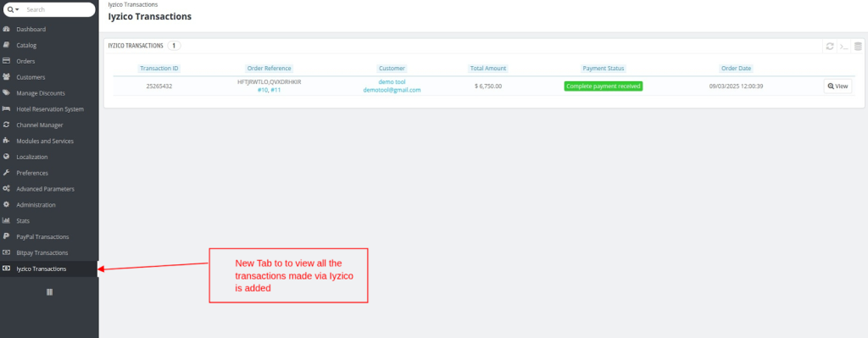This screenshot has width=868, height=338.
Task: Click the Iyzico Transactions money icon
Action: coord(6,269)
